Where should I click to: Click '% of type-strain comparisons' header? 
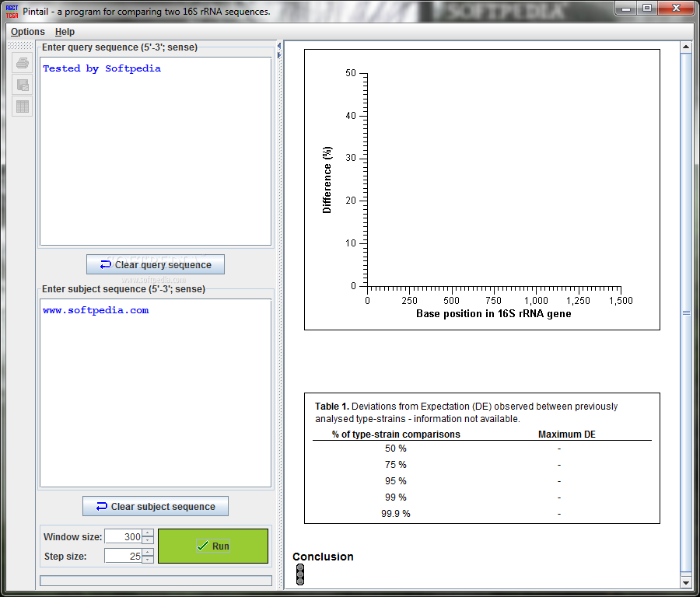(x=396, y=434)
